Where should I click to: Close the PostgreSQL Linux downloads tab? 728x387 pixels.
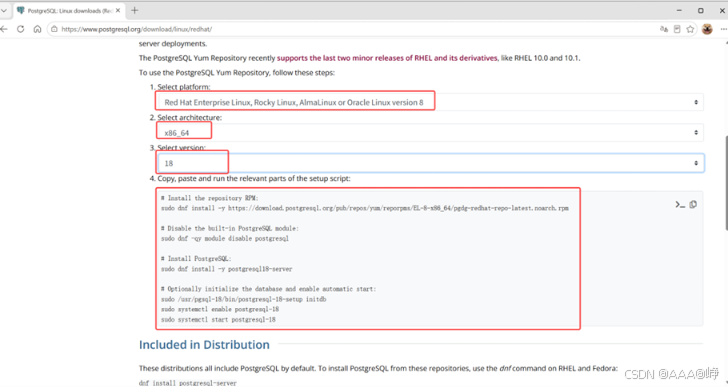pyautogui.click(x=118, y=10)
